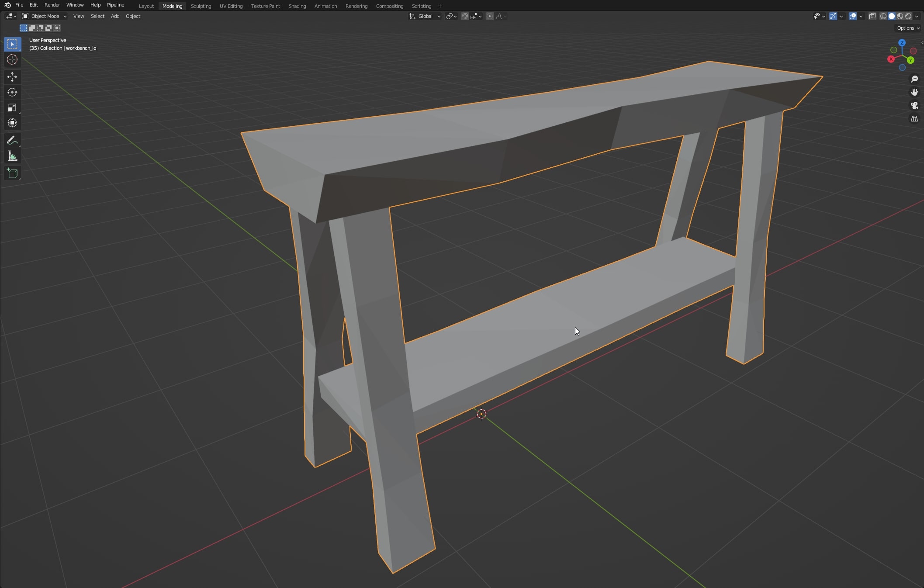Open the Render menu
The image size is (924, 588).
[x=52, y=5]
